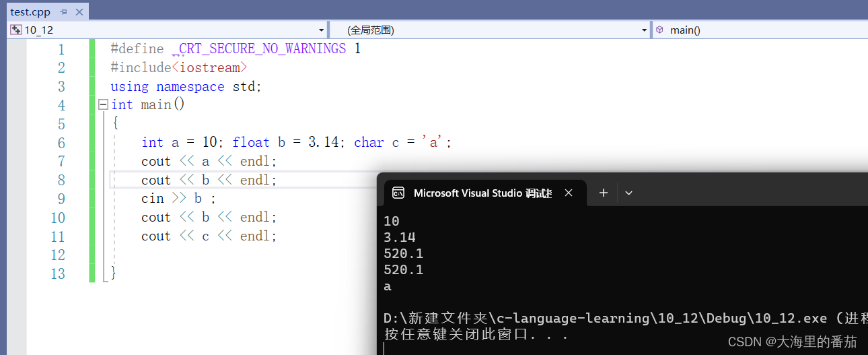Click the opening brace on line 5
The height and width of the screenshot is (355, 868).
coord(115,124)
